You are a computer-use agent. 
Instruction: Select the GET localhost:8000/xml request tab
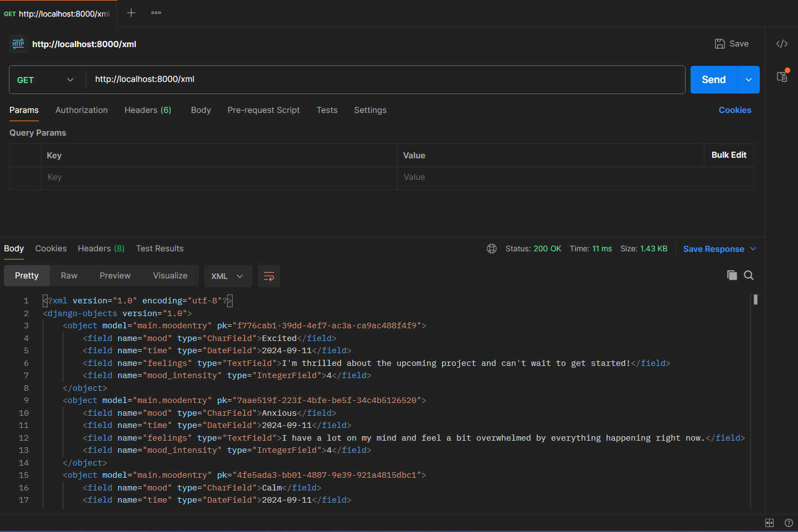click(x=57, y=14)
